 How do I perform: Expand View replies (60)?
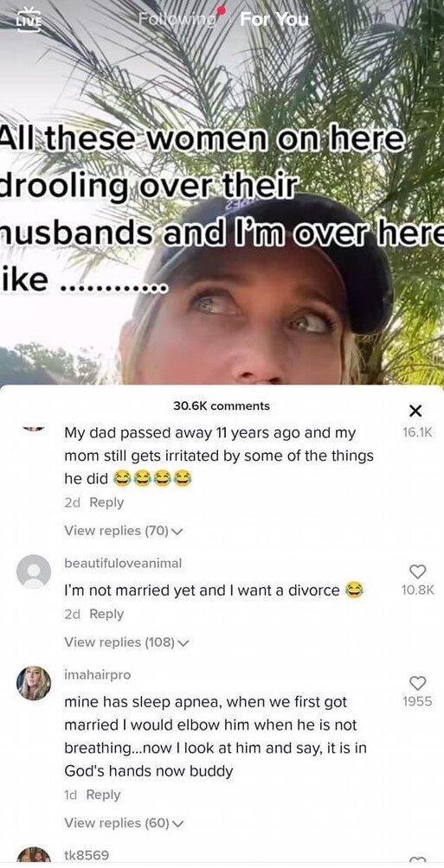click(124, 823)
